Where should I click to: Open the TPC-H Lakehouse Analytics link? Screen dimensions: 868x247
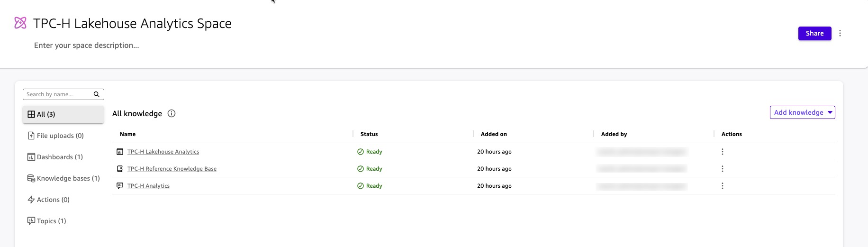coord(163,152)
